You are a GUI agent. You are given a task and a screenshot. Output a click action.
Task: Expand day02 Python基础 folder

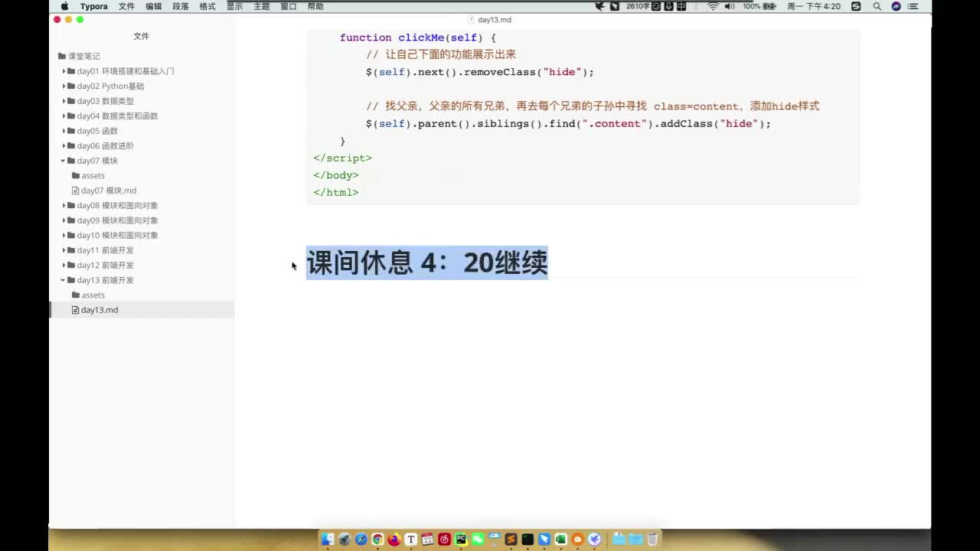pos(64,86)
